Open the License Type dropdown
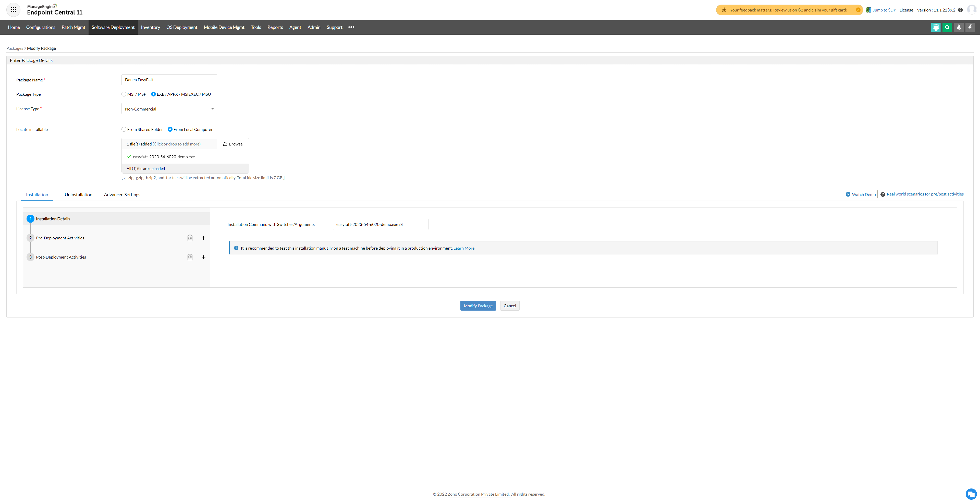This screenshot has height=502, width=980. tap(169, 109)
